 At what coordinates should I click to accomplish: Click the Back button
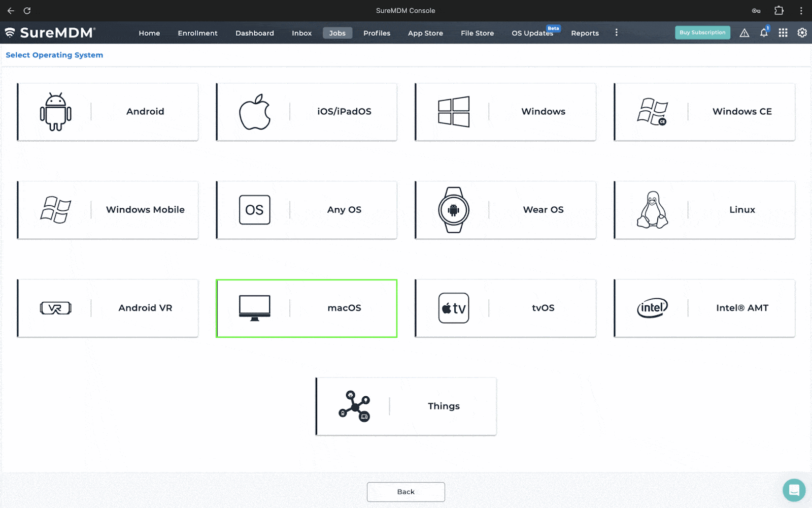pos(406,492)
